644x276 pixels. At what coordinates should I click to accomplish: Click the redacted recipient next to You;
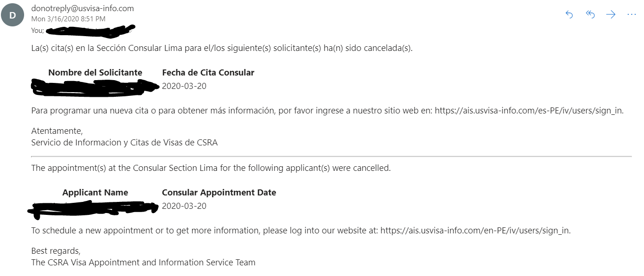[x=91, y=31]
